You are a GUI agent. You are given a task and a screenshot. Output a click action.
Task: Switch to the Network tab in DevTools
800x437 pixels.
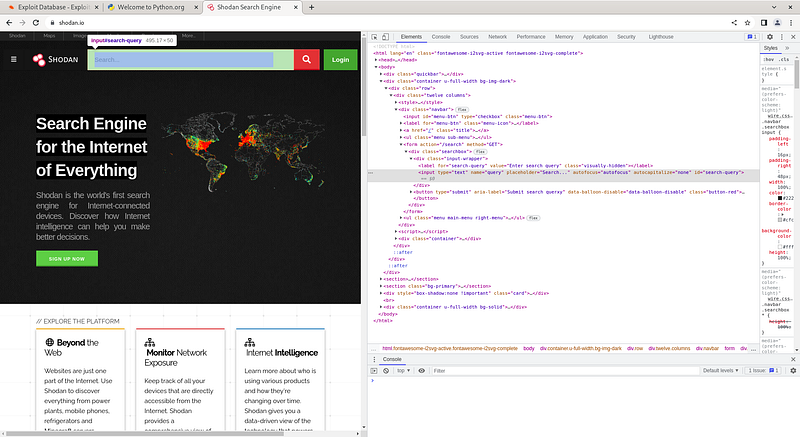[x=497, y=37]
